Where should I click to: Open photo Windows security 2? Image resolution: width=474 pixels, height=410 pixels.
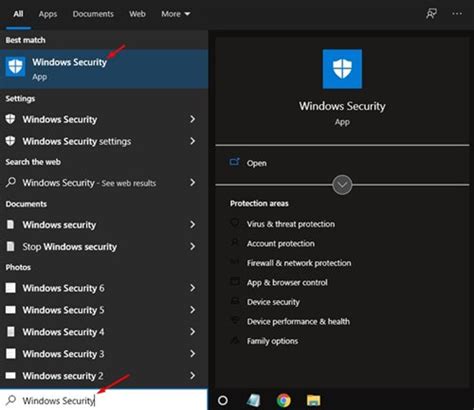[104, 376]
